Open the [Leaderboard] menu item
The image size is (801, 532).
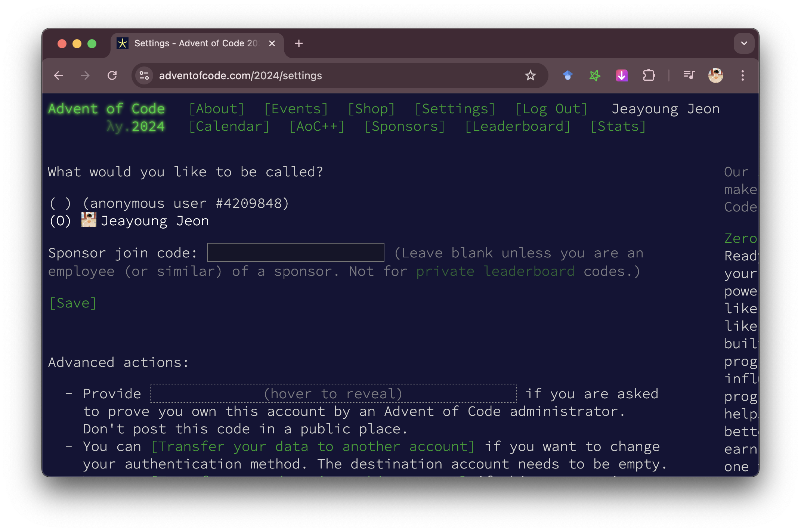click(517, 127)
